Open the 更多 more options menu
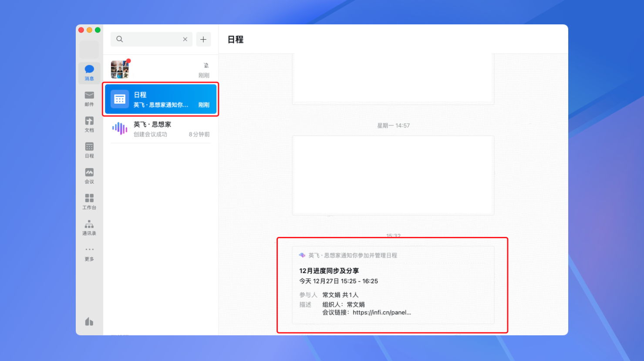644x361 pixels. coord(89,254)
